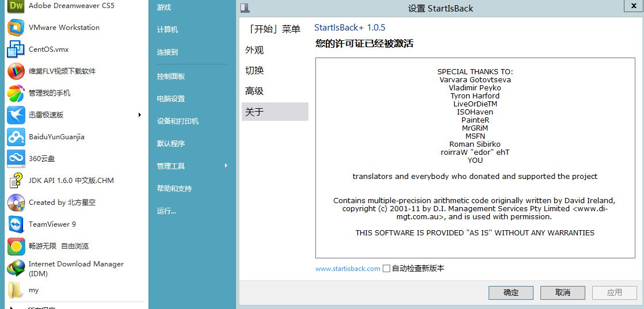This screenshot has height=309, width=644.
Task: Click ISOHaven credit line
Action: point(475,112)
